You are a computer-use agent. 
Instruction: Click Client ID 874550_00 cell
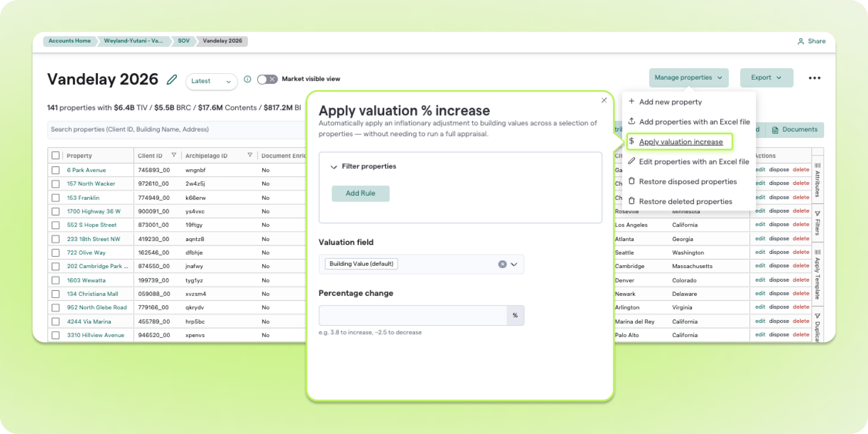(154, 266)
